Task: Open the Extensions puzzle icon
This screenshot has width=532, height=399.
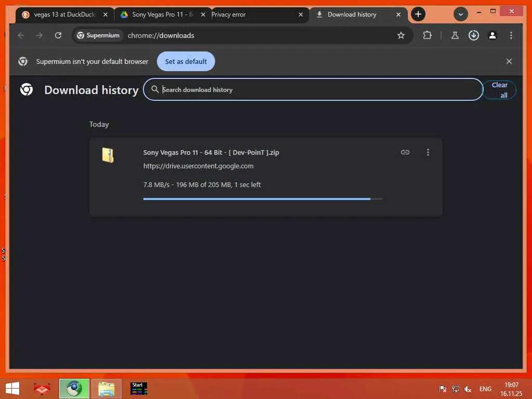Action: pos(427,35)
